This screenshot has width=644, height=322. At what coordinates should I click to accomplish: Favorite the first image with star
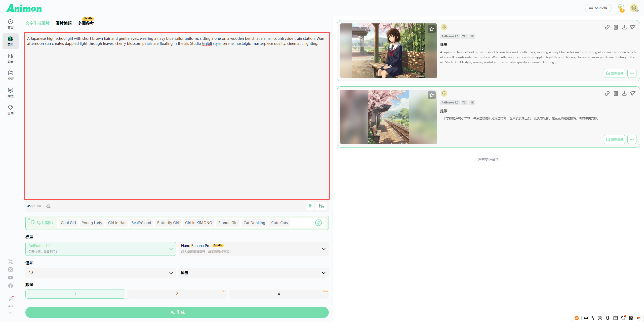(x=432, y=29)
